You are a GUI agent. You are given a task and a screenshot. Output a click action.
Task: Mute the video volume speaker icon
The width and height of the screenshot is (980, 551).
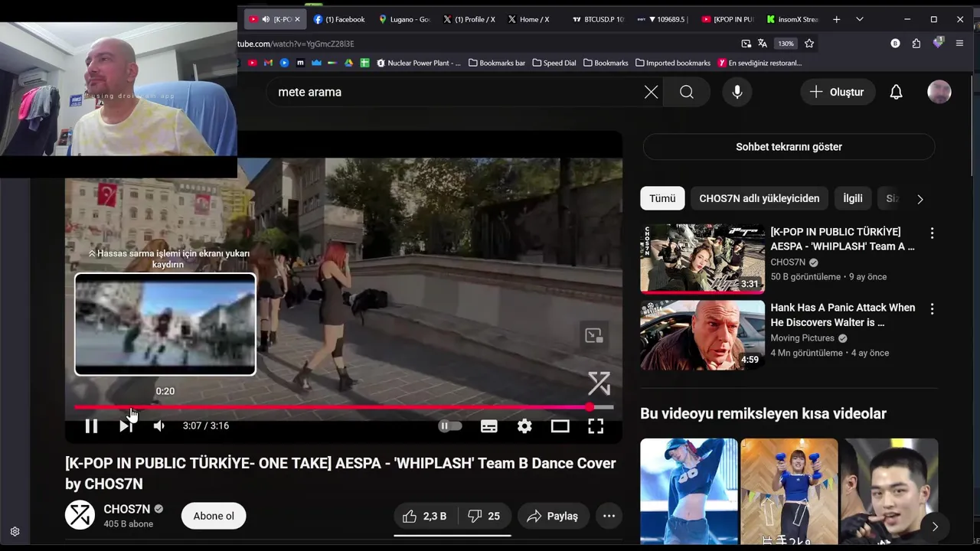tap(159, 426)
